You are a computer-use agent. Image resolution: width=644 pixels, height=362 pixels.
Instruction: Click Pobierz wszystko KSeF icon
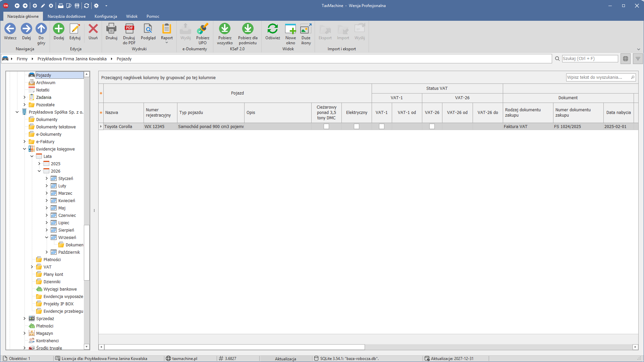225,29
